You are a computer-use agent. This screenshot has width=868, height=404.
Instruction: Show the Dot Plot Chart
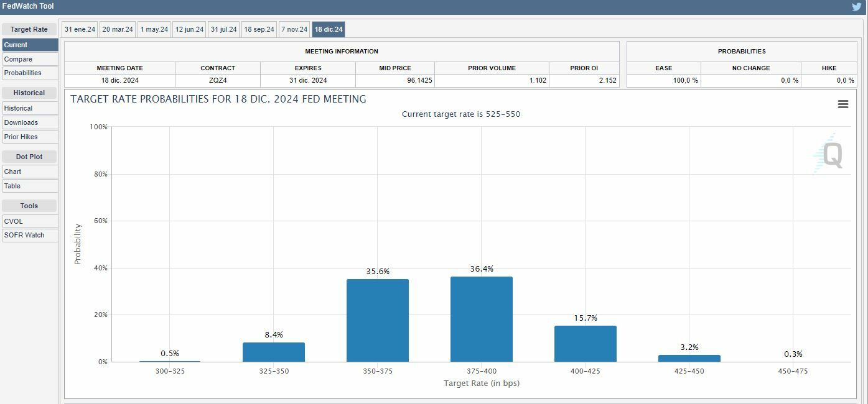(x=30, y=172)
